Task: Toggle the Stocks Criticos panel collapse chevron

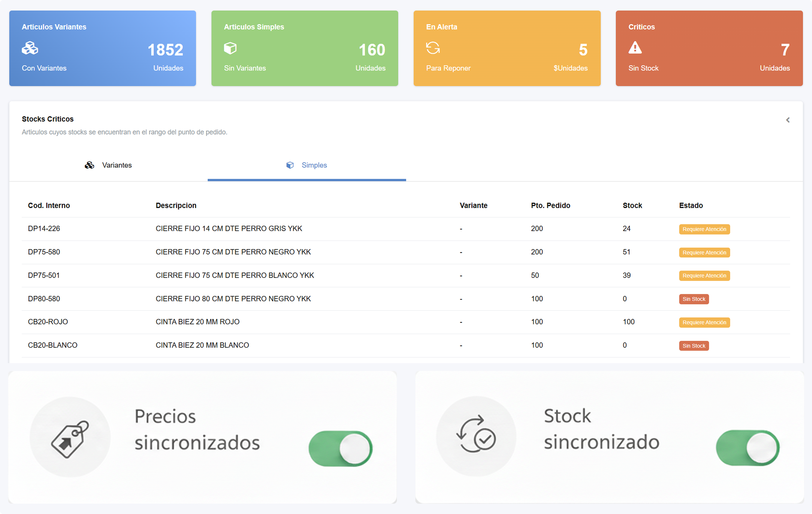Action: (x=788, y=120)
